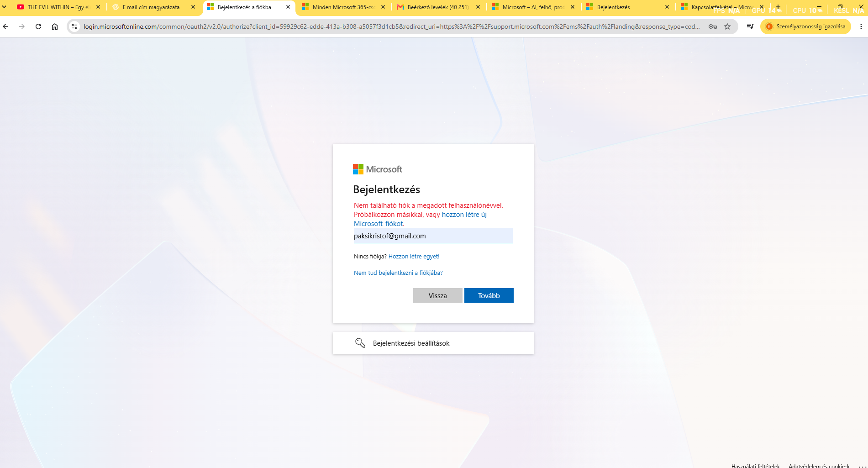Click the Microsoft logo
Screen dimensions: 868x468
click(x=378, y=169)
